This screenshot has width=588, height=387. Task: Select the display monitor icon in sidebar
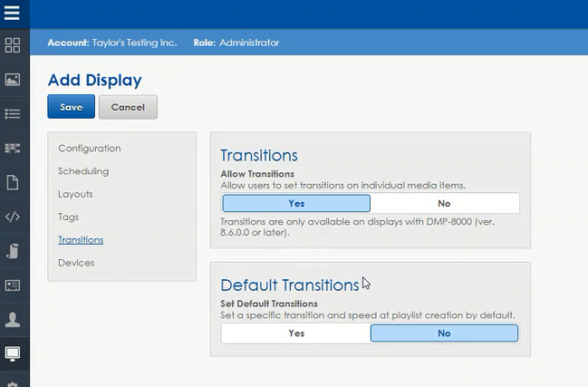[x=13, y=353]
